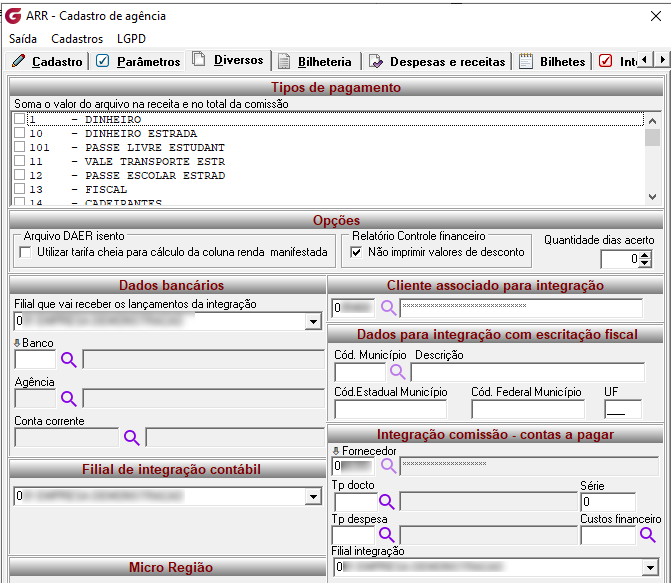
Task: Select the Diversos tab
Action: click(x=230, y=60)
